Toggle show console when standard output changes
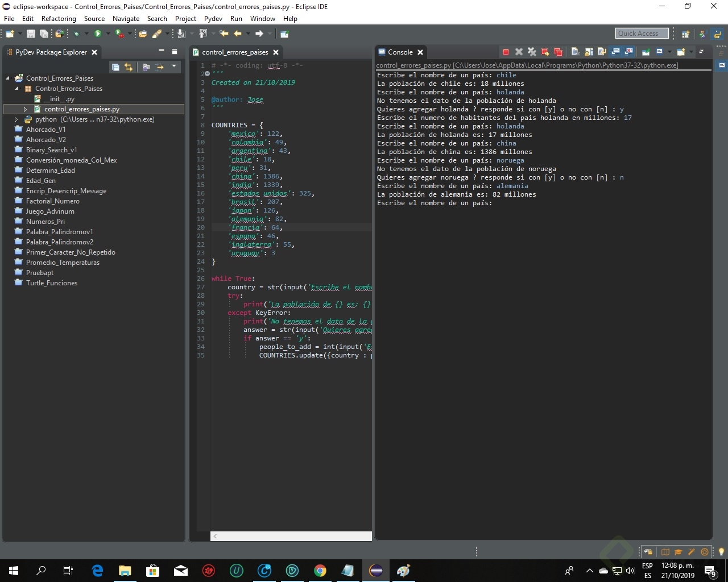The width and height of the screenshot is (728, 582). (615, 52)
